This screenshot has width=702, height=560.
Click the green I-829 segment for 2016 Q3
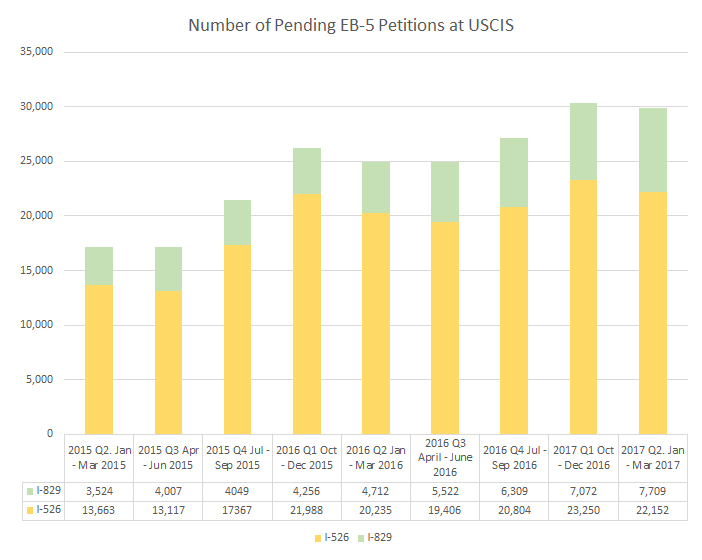pos(445,191)
